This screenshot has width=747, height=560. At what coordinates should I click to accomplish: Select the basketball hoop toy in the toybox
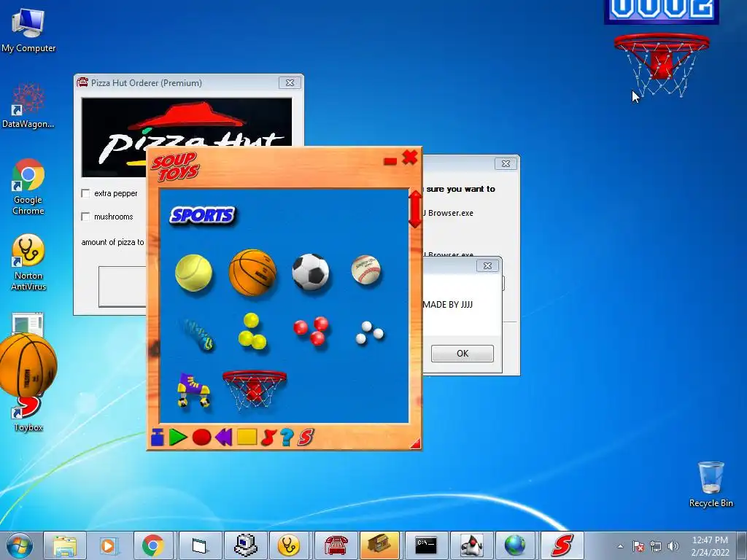[255, 389]
